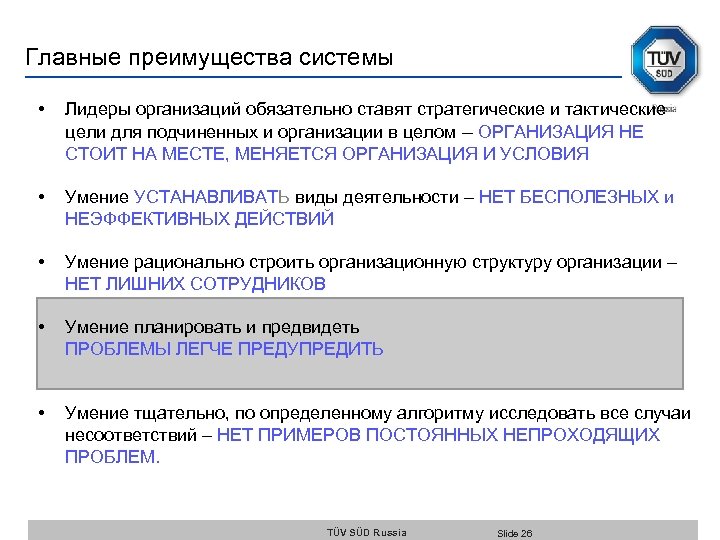Click 'НЕТ БЕСПОЛЕЗНЫХ и' blue phrase
This screenshot has width=720, height=540.
tap(576, 197)
